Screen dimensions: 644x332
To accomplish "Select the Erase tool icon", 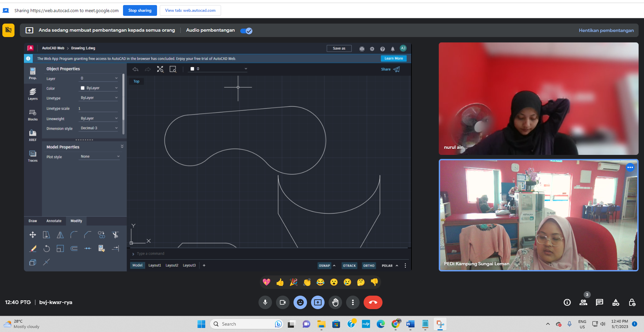I will [33, 248].
